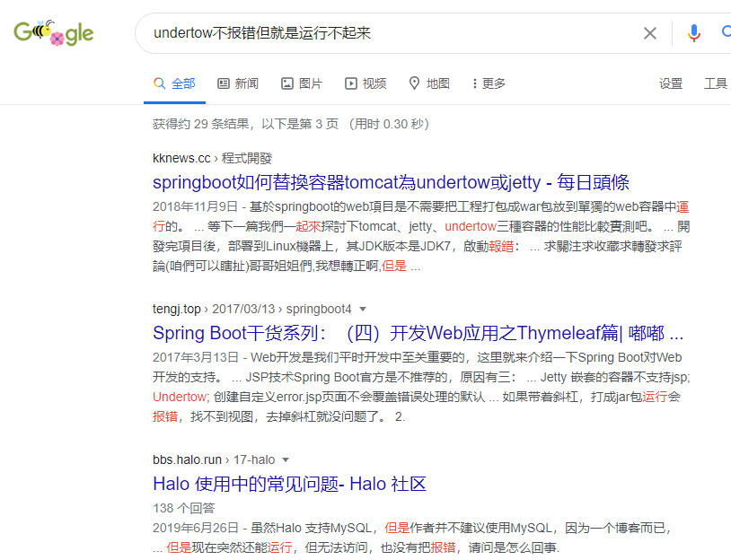Expand the chevron next to bbs.halo.run result
The width and height of the screenshot is (731, 560).
(284, 458)
